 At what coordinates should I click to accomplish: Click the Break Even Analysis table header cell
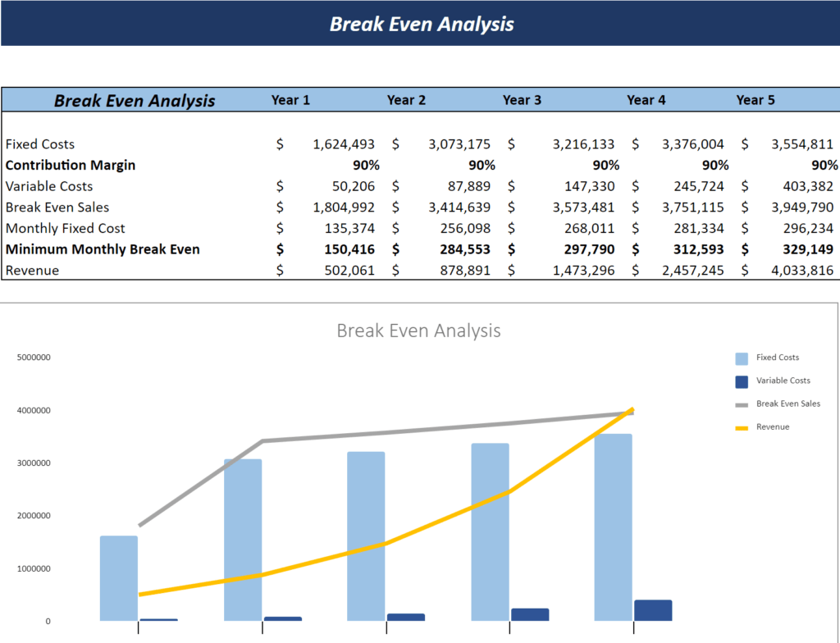(134, 100)
